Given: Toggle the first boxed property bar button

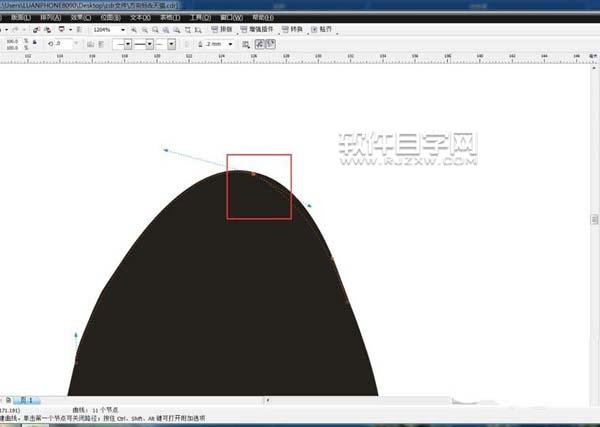Looking at the screenshot, I should pos(260,44).
